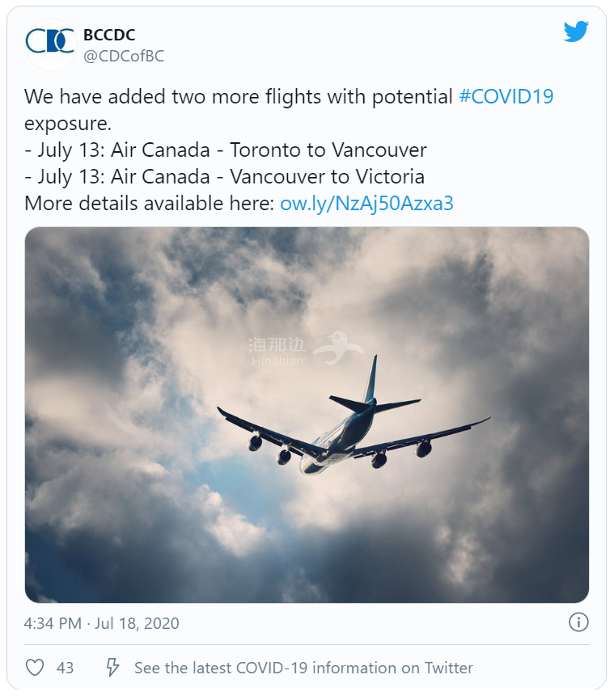Like the tweet with the heart icon
The height and width of the screenshot is (700, 614).
35,668
